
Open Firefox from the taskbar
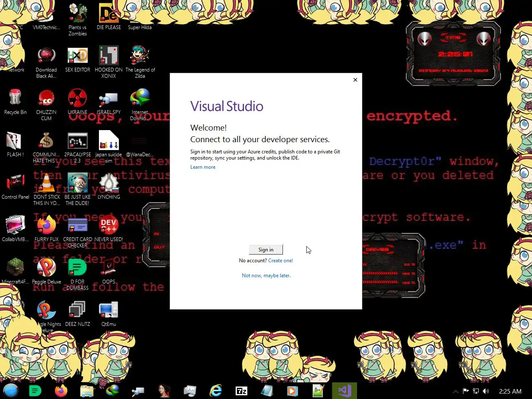coord(61,391)
